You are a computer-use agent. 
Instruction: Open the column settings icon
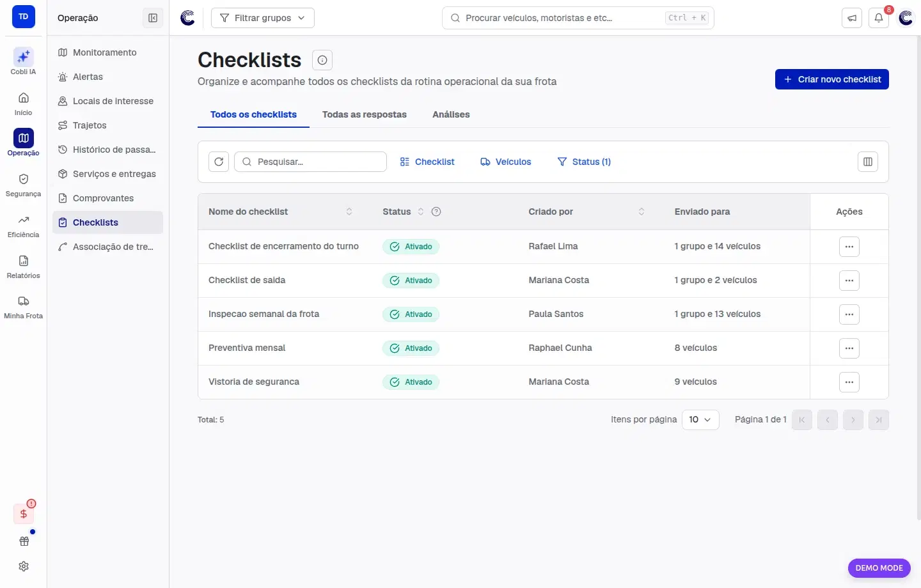coord(868,162)
